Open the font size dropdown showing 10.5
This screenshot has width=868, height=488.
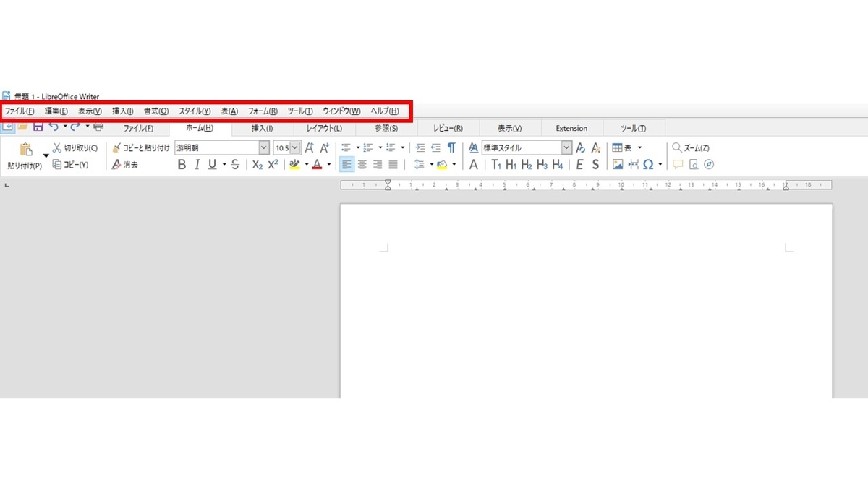click(x=294, y=147)
